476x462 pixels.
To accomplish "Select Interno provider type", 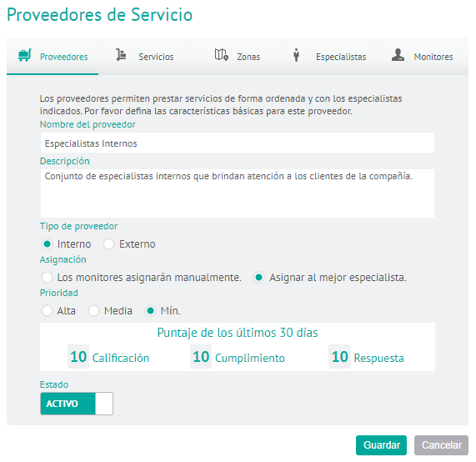I will point(47,244).
